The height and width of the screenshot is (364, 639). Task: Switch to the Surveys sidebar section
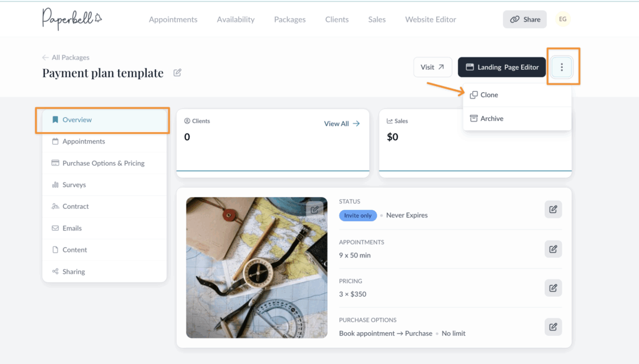coord(74,185)
